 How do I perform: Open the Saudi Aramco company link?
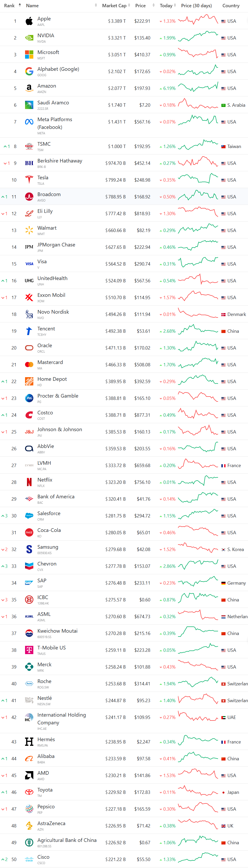pyautogui.click(x=53, y=103)
